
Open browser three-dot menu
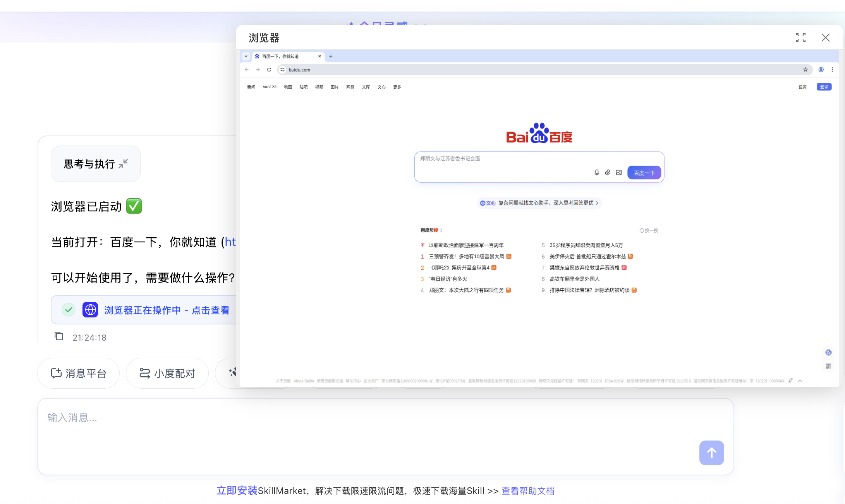[x=832, y=70]
